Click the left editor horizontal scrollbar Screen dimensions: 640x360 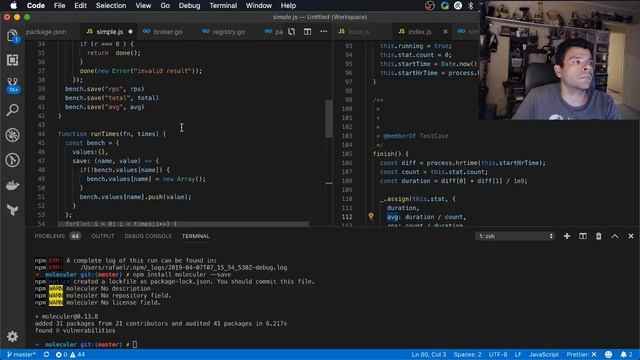pyautogui.click(x=183, y=224)
